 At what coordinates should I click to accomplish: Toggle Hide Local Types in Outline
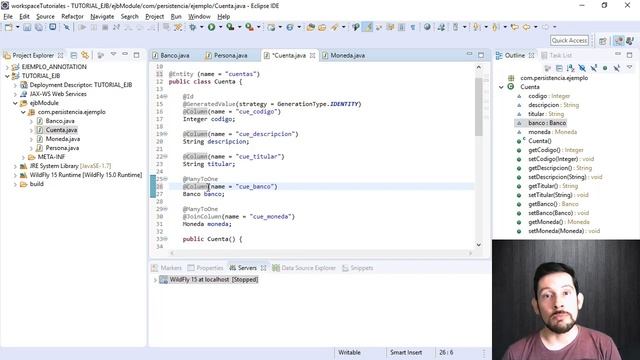617,68
